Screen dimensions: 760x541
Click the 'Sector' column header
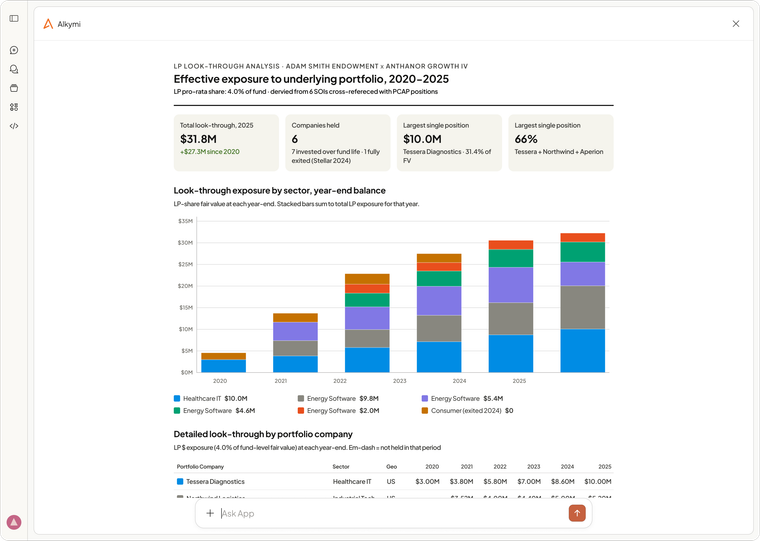(x=341, y=466)
